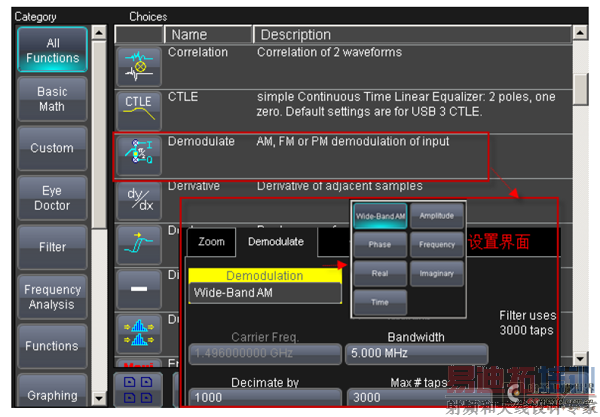Screen dimensions: 600x417
Task: Pick the dy/dx Derivative icon
Action: (139, 200)
